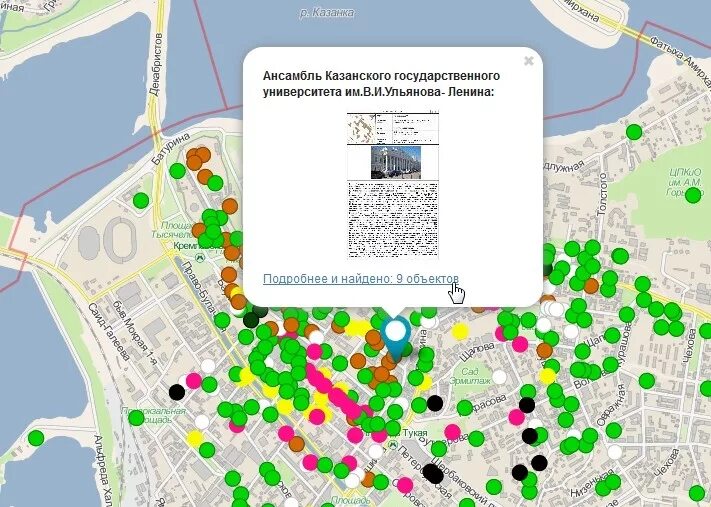Click popup title 'Ансамбль Казанского государственного университета'

pos(381,84)
